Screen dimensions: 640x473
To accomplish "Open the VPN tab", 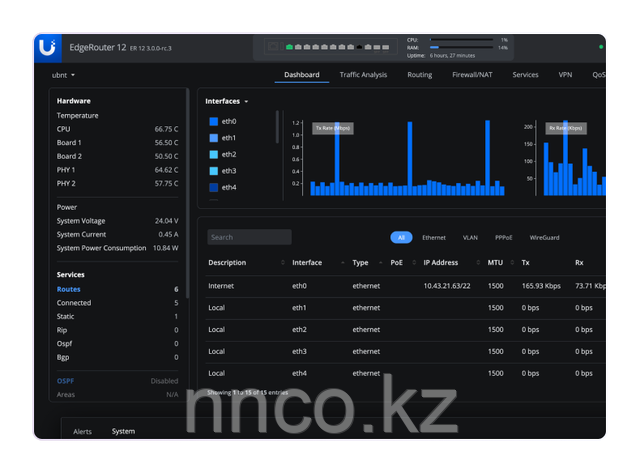I will [x=565, y=75].
